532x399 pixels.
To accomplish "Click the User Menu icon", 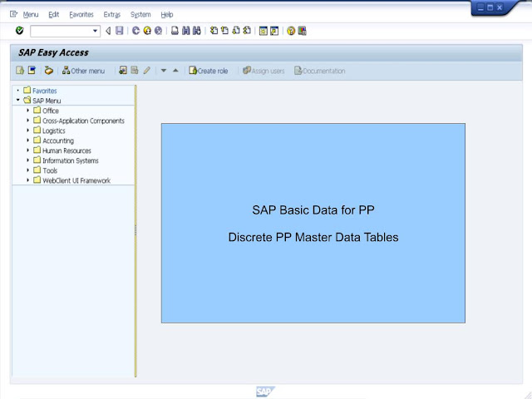I will (x=20, y=70).
